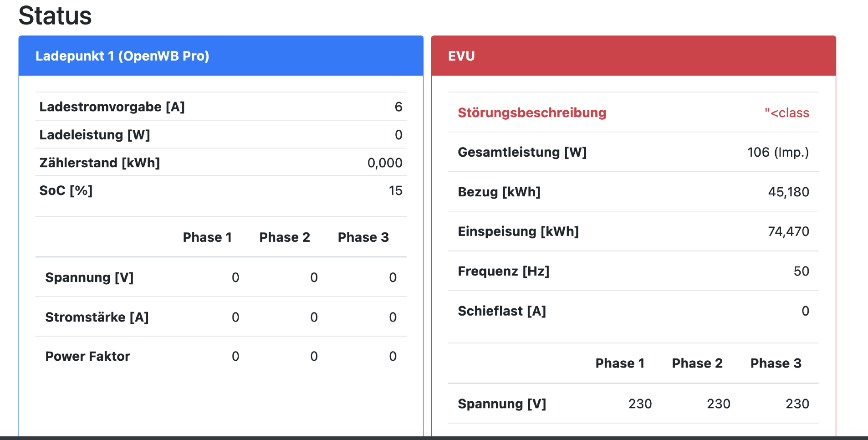
Task: Click the truncated "<class error text
Action: pos(786,113)
